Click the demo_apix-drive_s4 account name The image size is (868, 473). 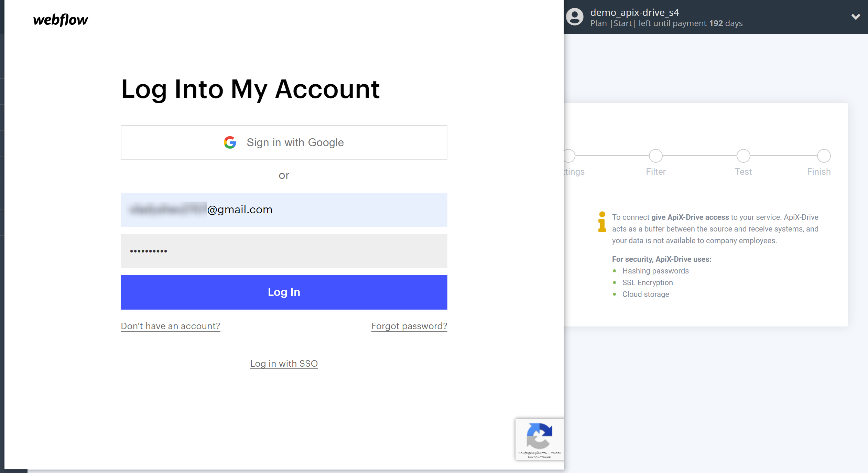pyautogui.click(x=635, y=12)
